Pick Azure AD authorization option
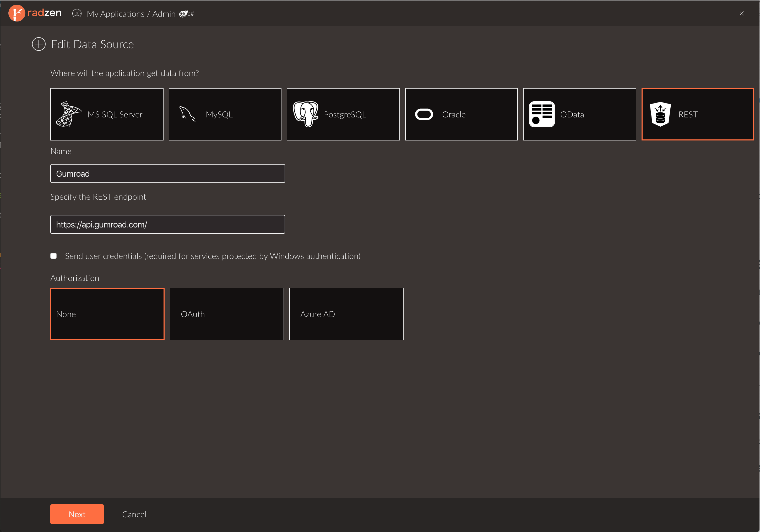 pos(346,314)
